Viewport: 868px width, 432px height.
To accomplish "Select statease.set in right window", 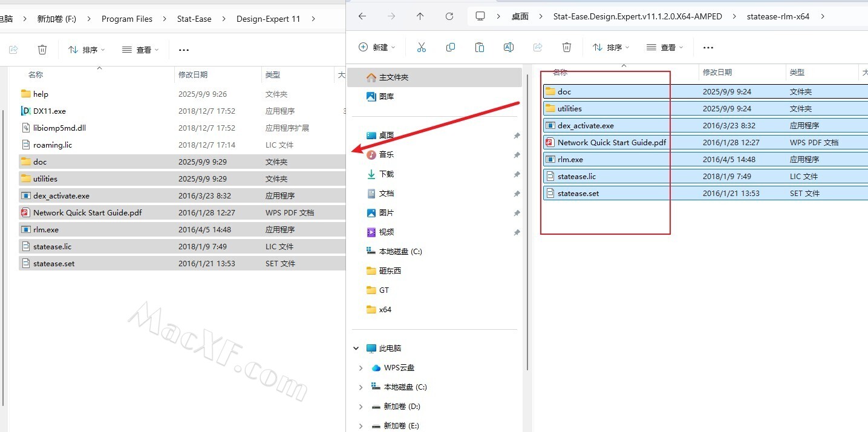I will pos(705,193).
